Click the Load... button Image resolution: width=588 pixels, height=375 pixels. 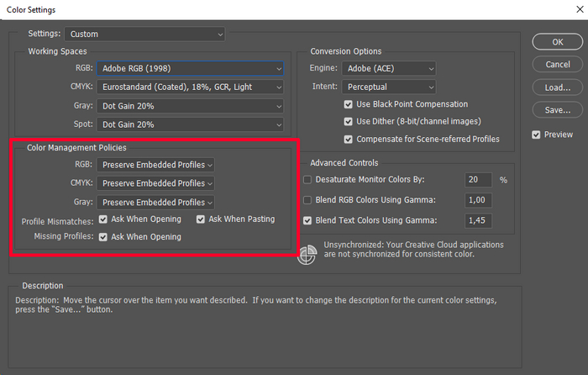(x=558, y=87)
